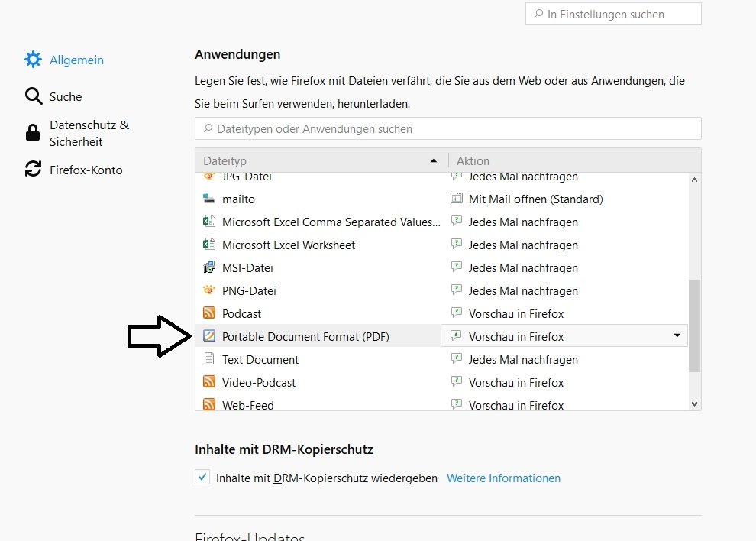Click the Firefox-Konto sync icon
Image resolution: width=756 pixels, height=541 pixels.
[34, 169]
